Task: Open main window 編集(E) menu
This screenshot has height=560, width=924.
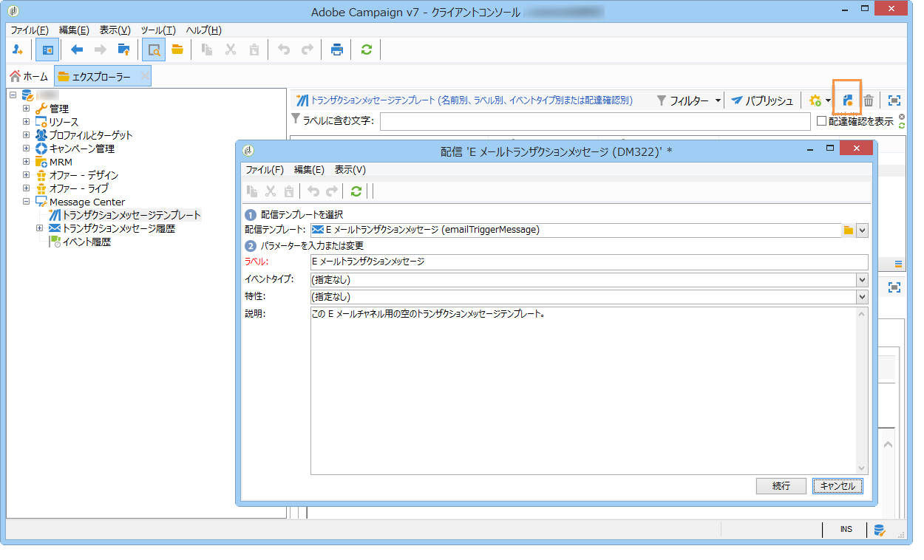Action: click(x=74, y=30)
